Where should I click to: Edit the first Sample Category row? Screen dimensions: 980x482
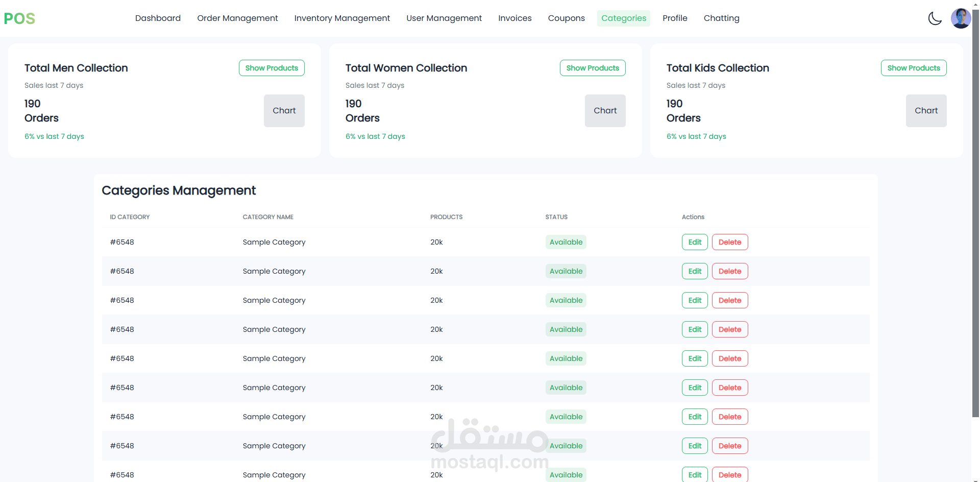pyautogui.click(x=695, y=242)
